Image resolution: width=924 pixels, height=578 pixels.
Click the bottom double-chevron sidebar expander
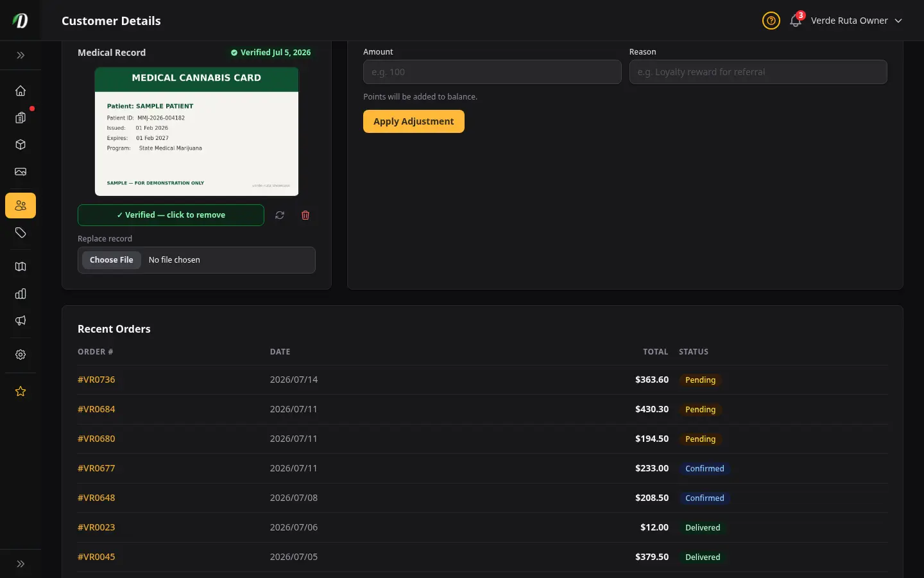21,564
